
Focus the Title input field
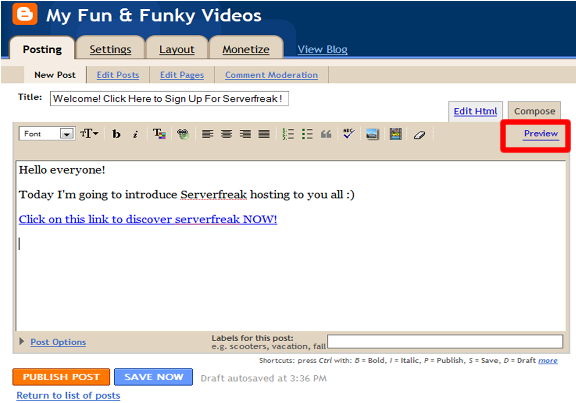(x=169, y=98)
